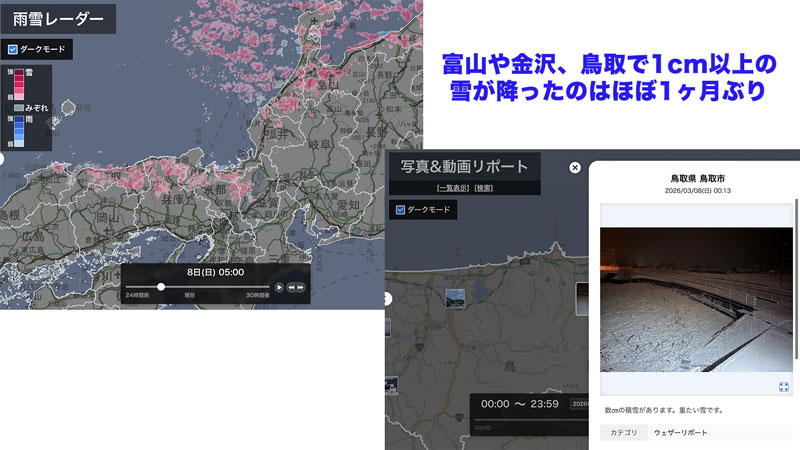Step the radar back one frame

[291, 287]
